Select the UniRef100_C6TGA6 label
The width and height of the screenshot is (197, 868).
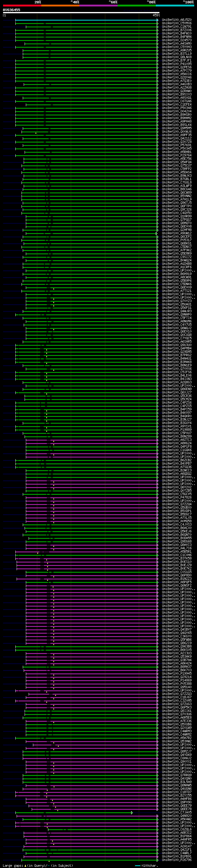[176, 101]
